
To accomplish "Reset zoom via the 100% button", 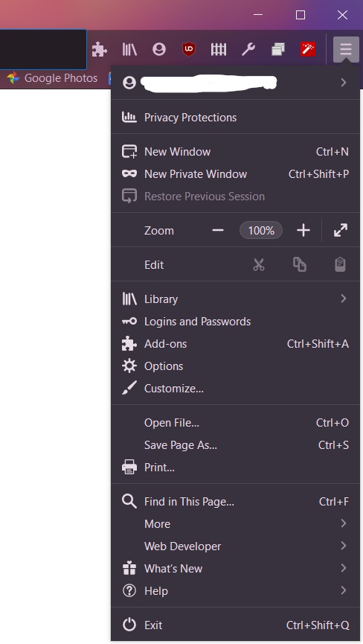I will point(261,230).
